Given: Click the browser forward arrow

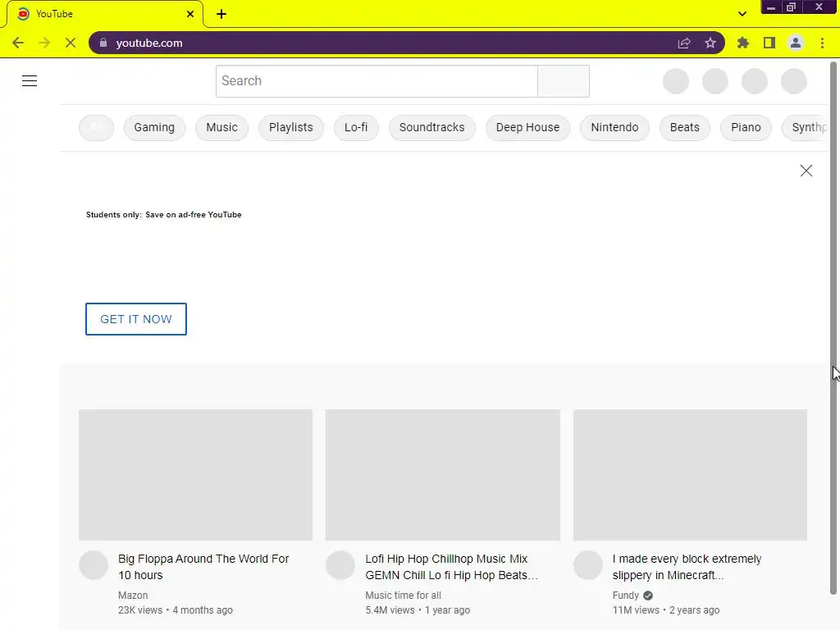Looking at the screenshot, I should (44, 43).
